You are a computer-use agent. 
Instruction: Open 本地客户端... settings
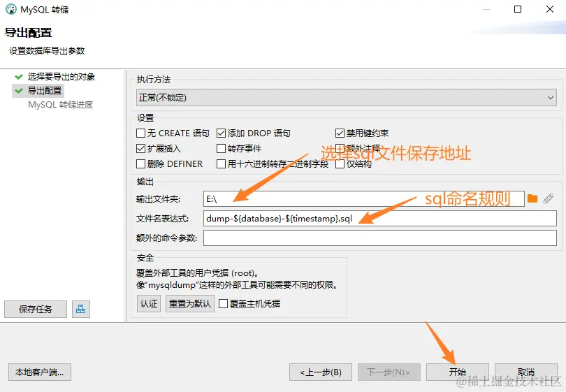point(40,372)
